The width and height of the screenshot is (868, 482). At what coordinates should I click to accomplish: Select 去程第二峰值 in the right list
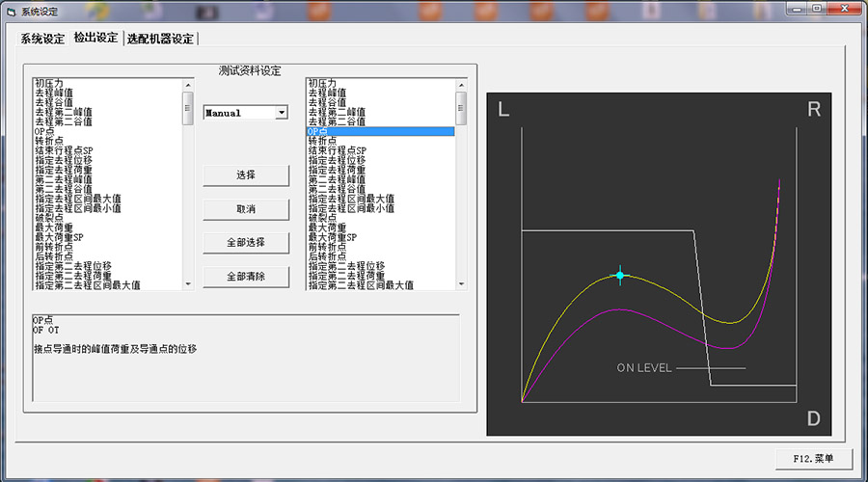click(337, 112)
